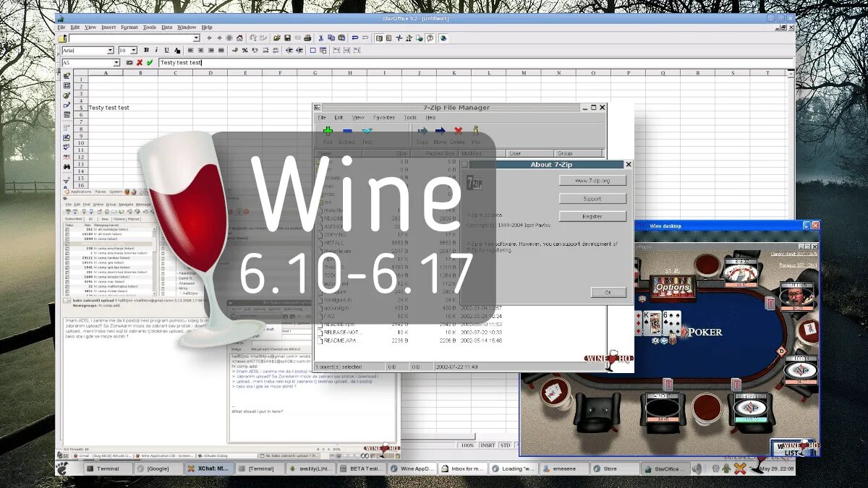The image size is (868, 488).
Task: Click User column header in 7-Zip
Action: coord(531,153)
